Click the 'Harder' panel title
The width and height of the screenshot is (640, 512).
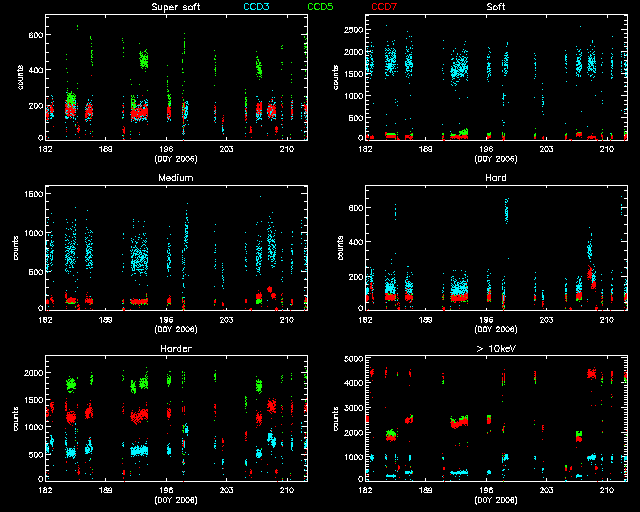pos(176,348)
